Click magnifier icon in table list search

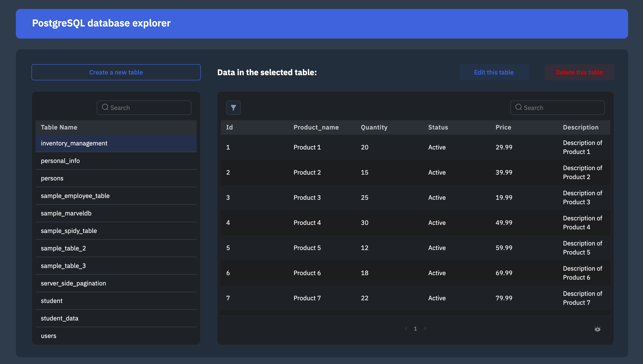105,107
